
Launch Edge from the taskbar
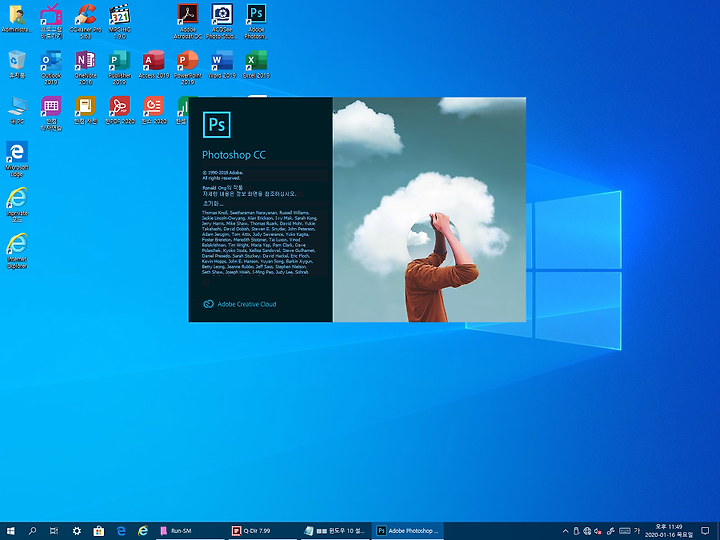click(121, 531)
